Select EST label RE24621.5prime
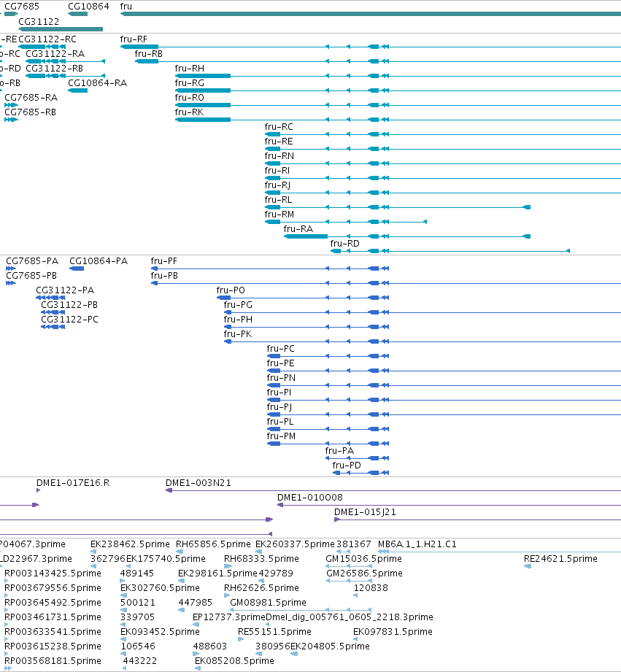This screenshot has height=672, width=621. (x=560, y=558)
